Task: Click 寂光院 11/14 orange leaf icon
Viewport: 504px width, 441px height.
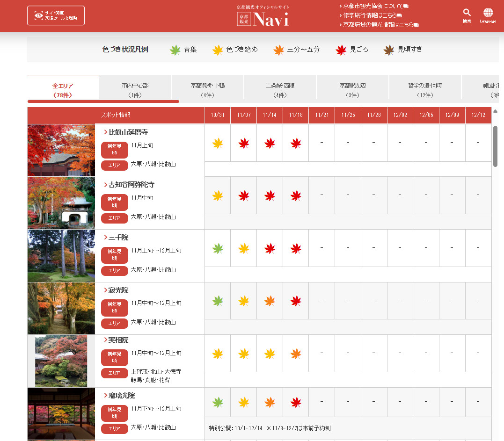Action: [270, 301]
